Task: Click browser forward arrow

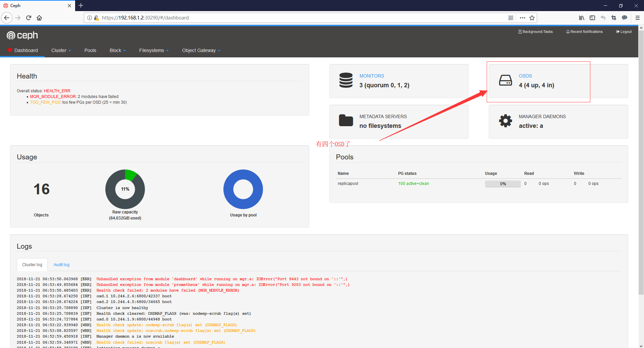Action: (18, 18)
